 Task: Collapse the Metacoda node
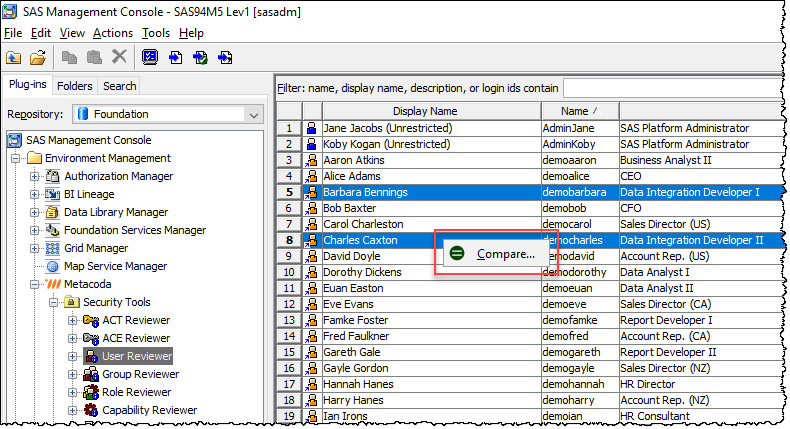coord(34,284)
